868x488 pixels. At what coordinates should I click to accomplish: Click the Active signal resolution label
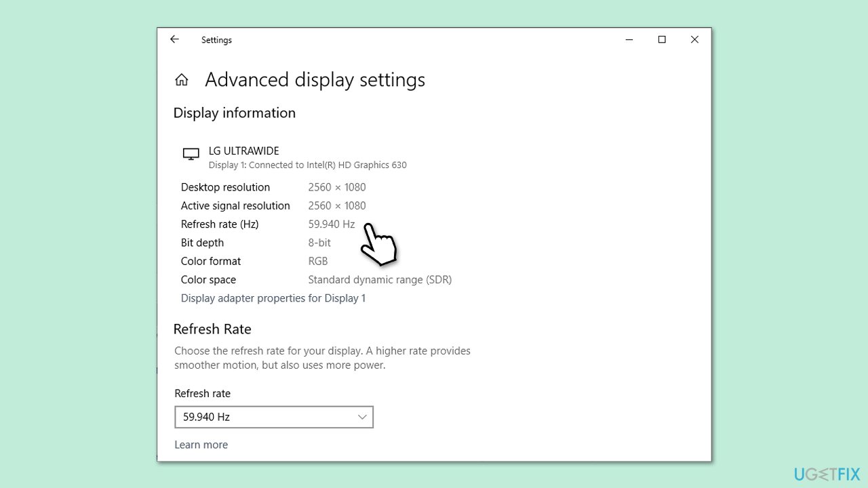click(235, 206)
